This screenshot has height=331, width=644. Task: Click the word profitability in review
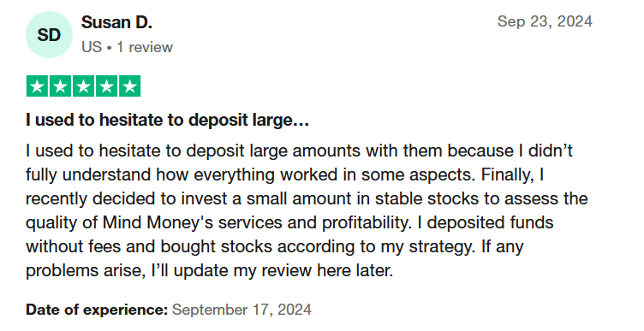pyautogui.click(x=366, y=222)
